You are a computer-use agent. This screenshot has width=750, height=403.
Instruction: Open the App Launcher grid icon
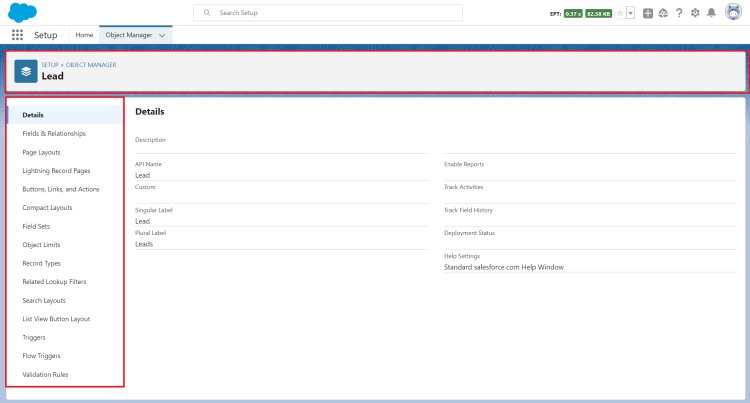click(17, 34)
